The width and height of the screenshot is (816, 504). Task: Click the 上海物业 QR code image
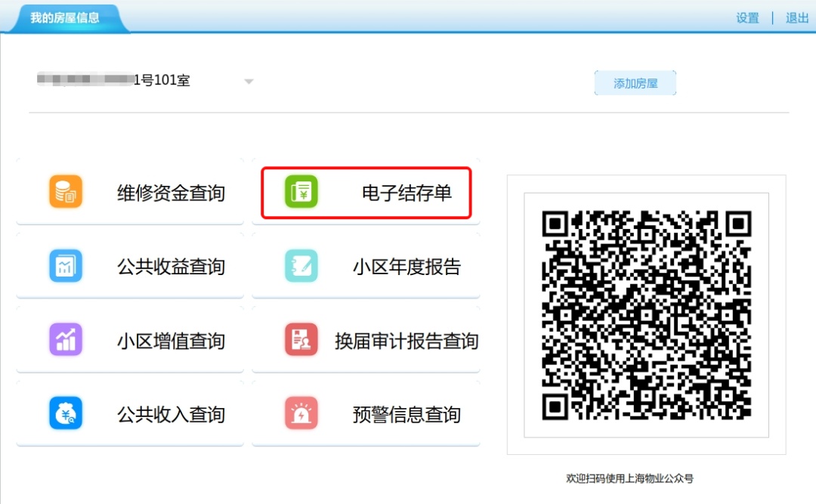[x=646, y=314]
